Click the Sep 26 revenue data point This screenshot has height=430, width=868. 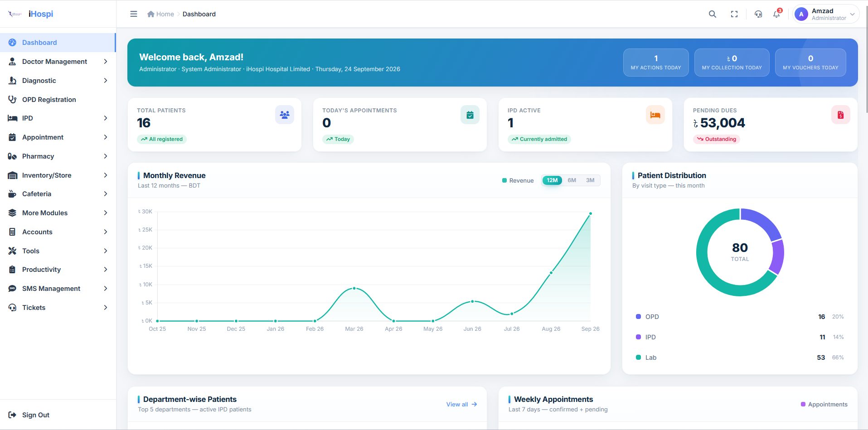click(x=591, y=213)
